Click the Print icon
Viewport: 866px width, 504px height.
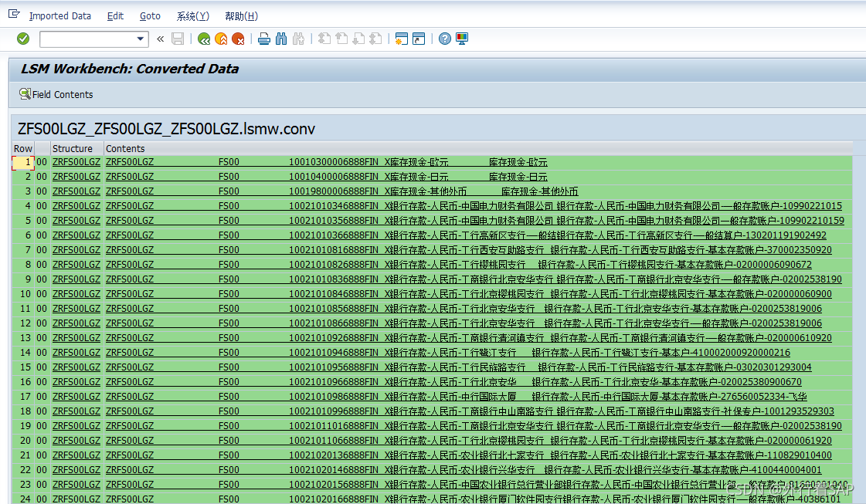click(x=264, y=39)
